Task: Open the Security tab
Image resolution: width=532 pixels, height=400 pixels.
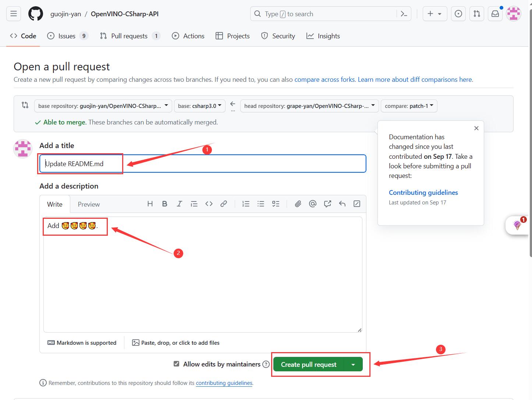Action: [278, 36]
